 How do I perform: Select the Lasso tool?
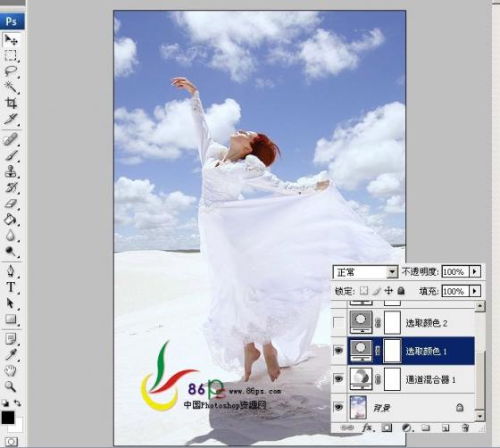11,71
